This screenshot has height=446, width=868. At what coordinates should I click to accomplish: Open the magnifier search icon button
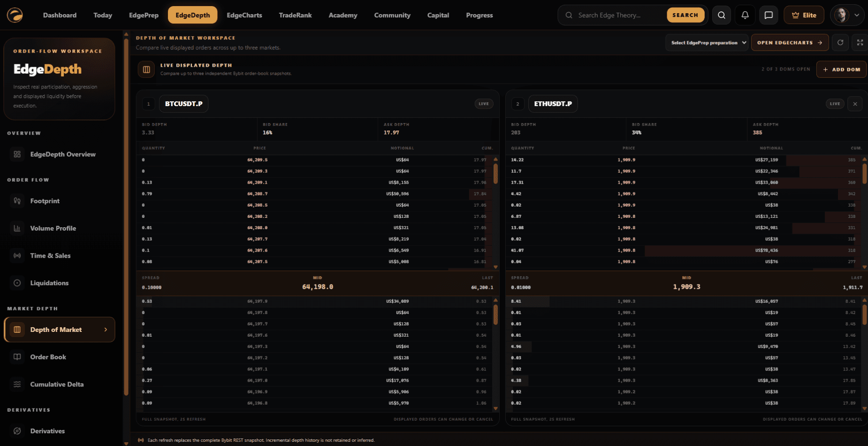click(722, 15)
